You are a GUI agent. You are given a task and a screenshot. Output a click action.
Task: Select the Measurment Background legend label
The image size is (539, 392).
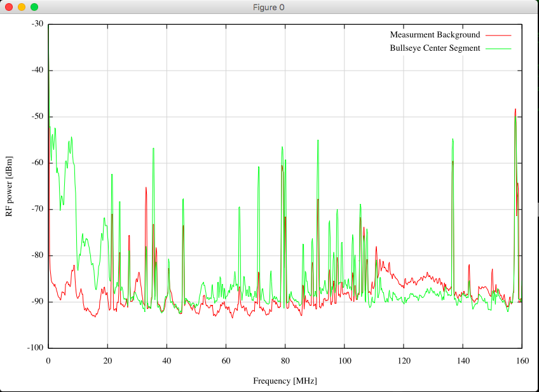point(435,34)
